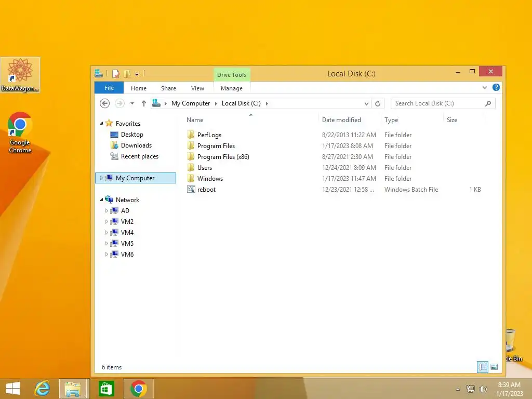Collapse the Network tree group
This screenshot has width=532, height=399.
pyautogui.click(x=101, y=199)
